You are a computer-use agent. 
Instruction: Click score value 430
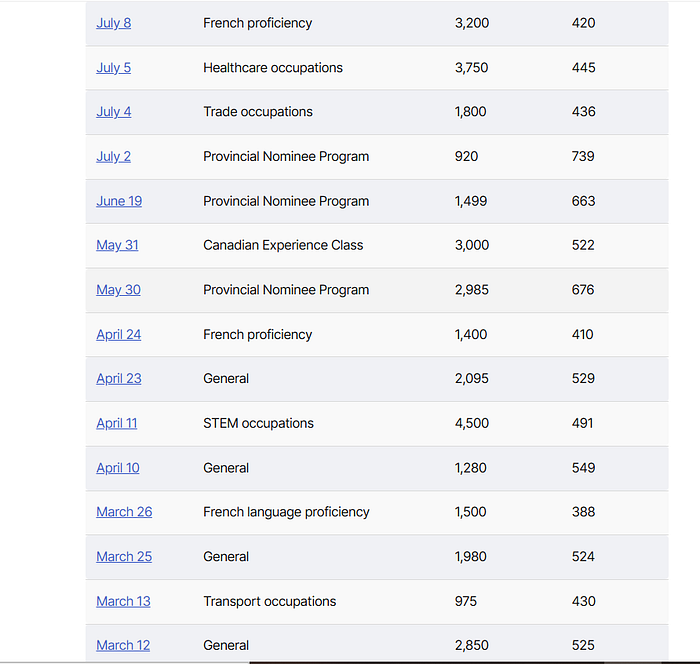click(x=583, y=601)
